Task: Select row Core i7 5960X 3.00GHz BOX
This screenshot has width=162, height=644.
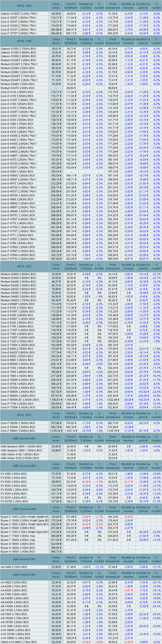Action: coord(81,431)
